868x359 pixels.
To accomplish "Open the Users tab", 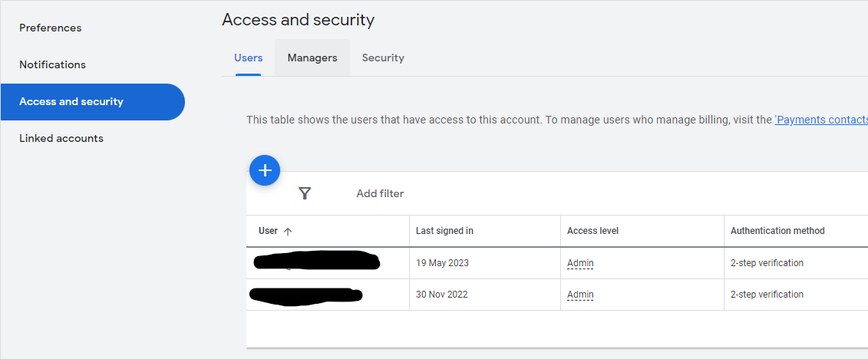I will pyautogui.click(x=248, y=58).
